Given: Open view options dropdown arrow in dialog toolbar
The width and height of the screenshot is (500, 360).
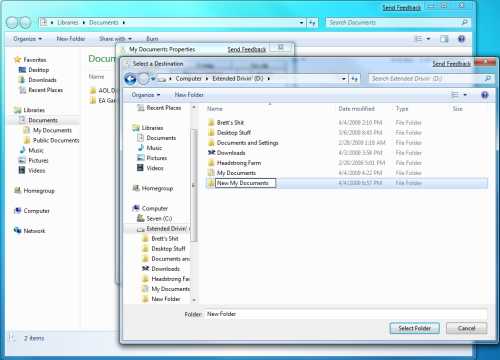Looking at the screenshot, I should (x=465, y=95).
